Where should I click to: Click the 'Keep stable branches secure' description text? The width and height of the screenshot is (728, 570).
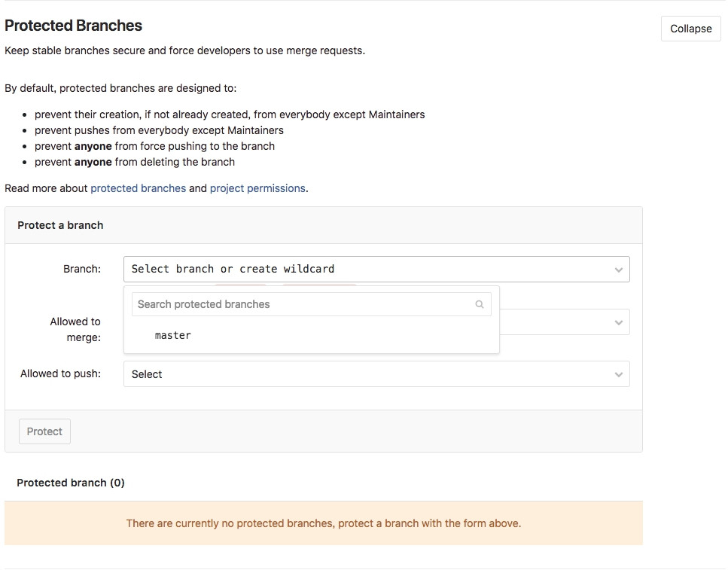(184, 50)
